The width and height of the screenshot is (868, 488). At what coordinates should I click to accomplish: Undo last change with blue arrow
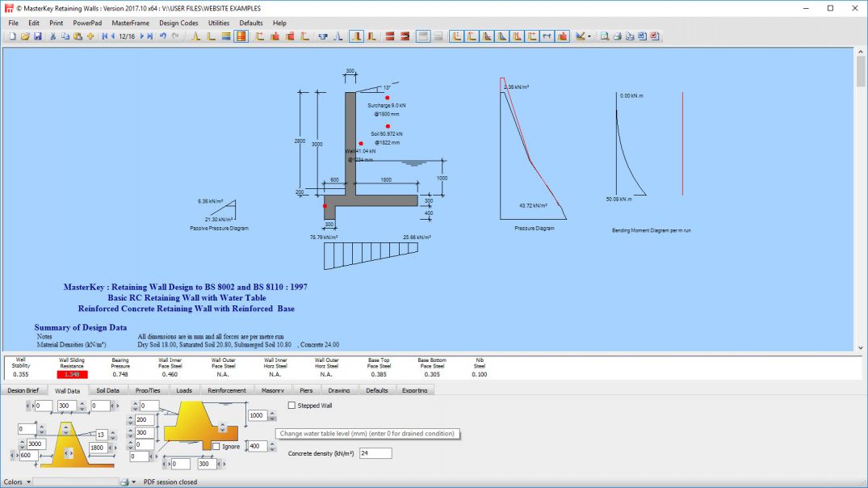163,36
